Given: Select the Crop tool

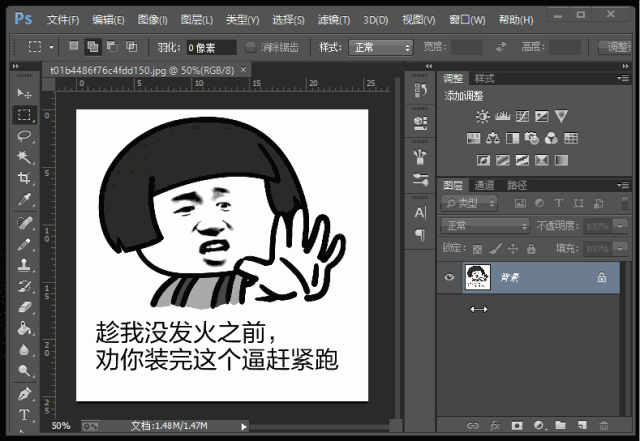Looking at the screenshot, I should point(24,178).
